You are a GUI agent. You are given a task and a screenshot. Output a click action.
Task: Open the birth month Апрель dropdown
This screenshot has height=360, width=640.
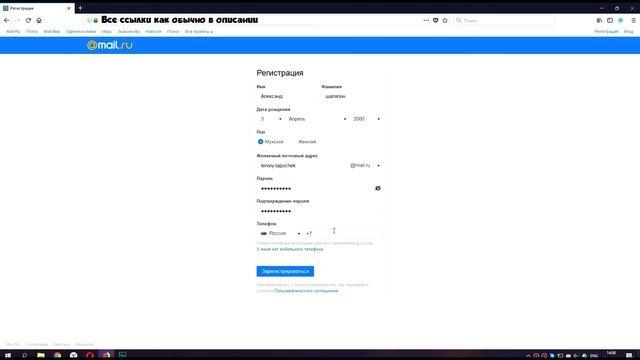pyautogui.click(x=317, y=119)
